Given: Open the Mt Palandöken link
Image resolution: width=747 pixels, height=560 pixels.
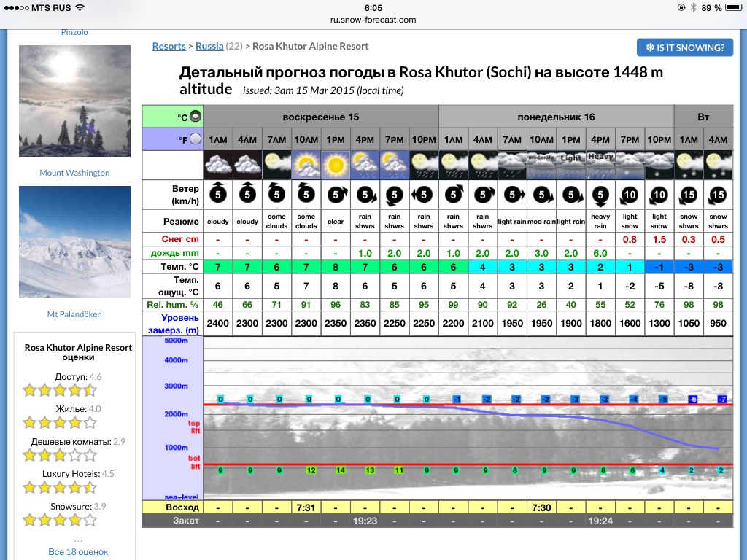Looking at the screenshot, I should pyautogui.click(x=74, y=314).
